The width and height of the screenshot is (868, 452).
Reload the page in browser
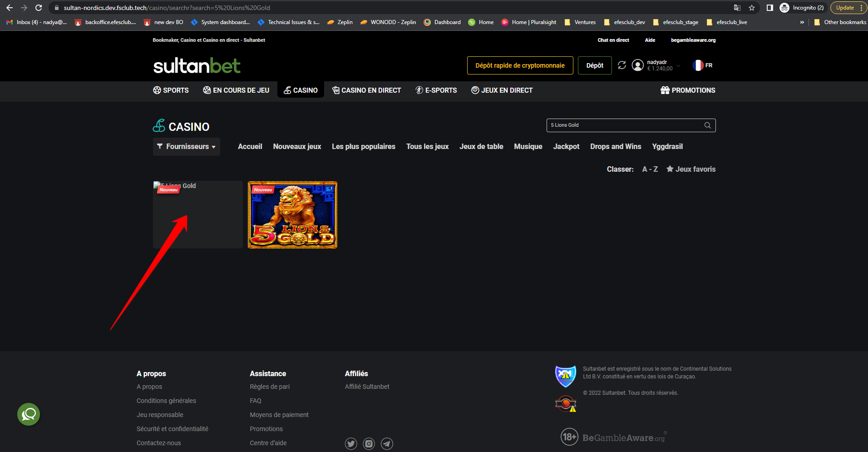click(x=39, y=8)
